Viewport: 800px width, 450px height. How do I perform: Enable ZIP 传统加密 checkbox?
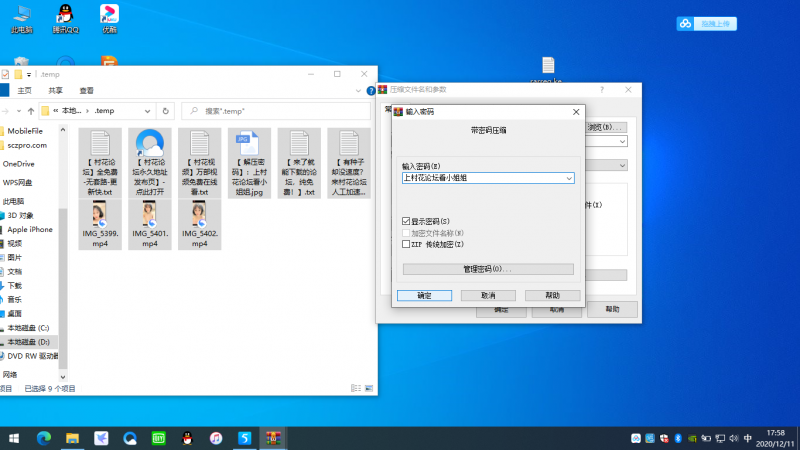(x=406, y=244)
